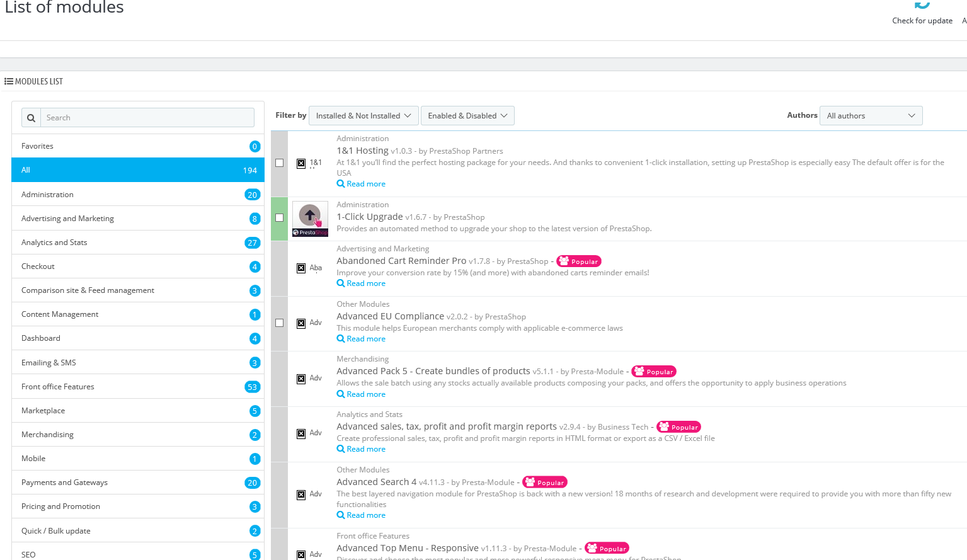This screenshot has width=967, height=560.
Task: Select the Emailing & SMS category
Action: [x=138, y=362]
